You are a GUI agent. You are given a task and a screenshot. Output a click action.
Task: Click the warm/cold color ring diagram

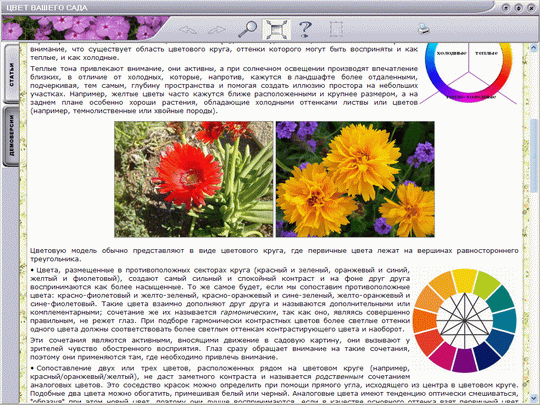click(x=468, y=73)
